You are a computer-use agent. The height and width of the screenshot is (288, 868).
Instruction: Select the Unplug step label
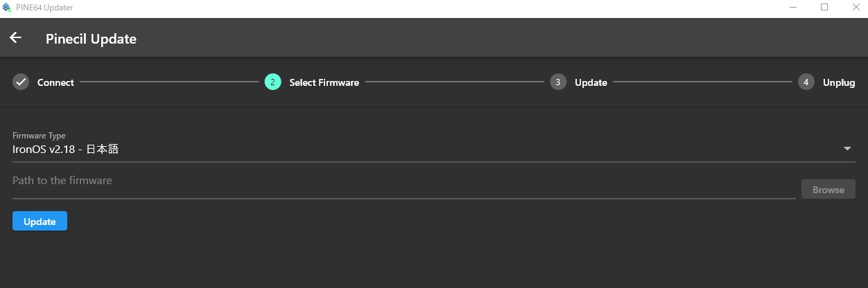coord(839,82)
